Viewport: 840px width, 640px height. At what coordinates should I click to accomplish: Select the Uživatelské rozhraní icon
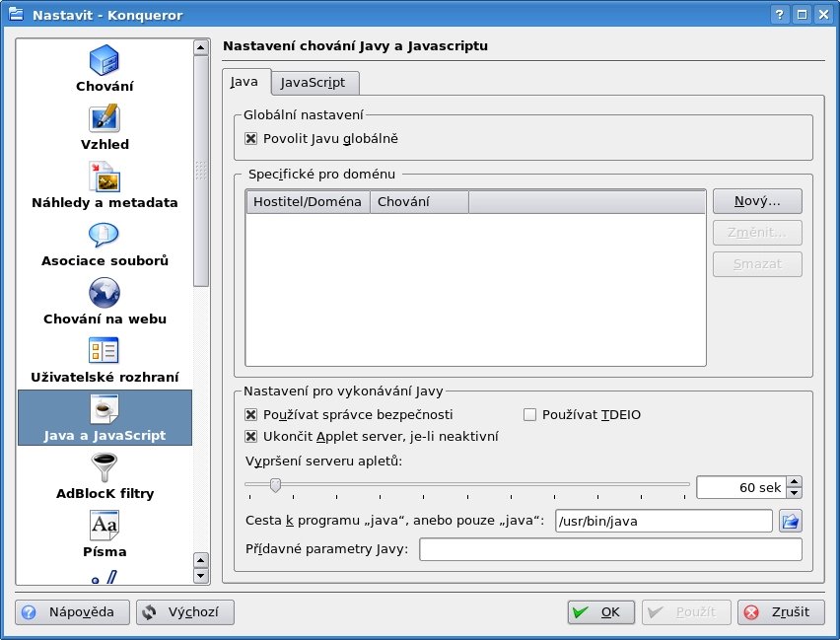click(104, 350)
